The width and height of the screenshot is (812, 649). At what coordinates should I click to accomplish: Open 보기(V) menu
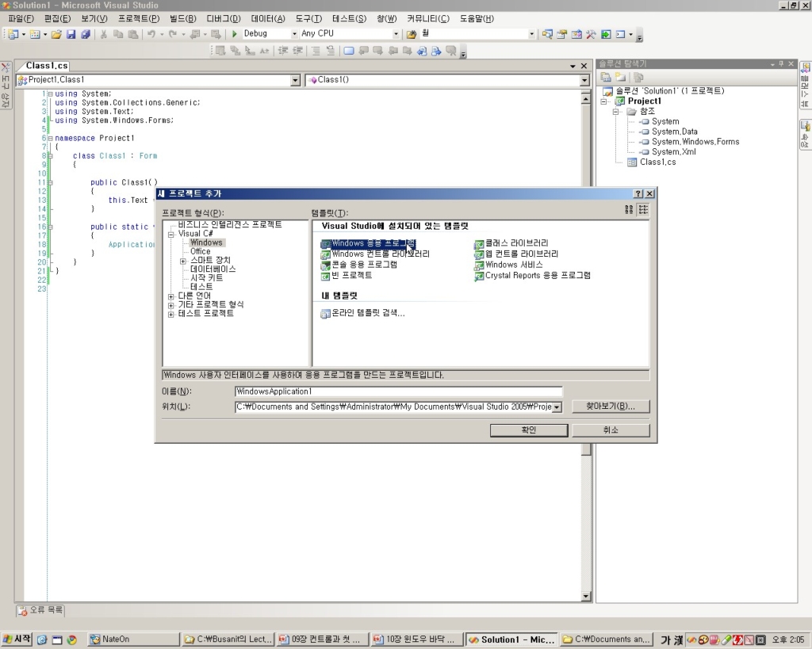[x=94, y=19]
